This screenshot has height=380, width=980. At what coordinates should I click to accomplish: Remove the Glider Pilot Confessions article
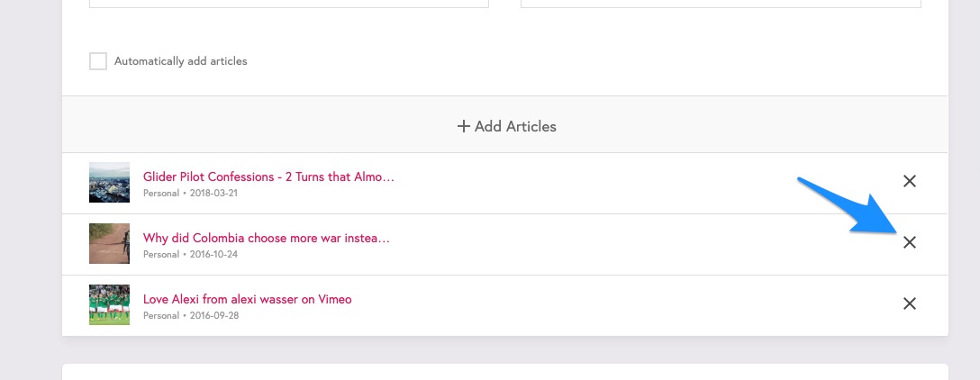[x=910, y=181]
